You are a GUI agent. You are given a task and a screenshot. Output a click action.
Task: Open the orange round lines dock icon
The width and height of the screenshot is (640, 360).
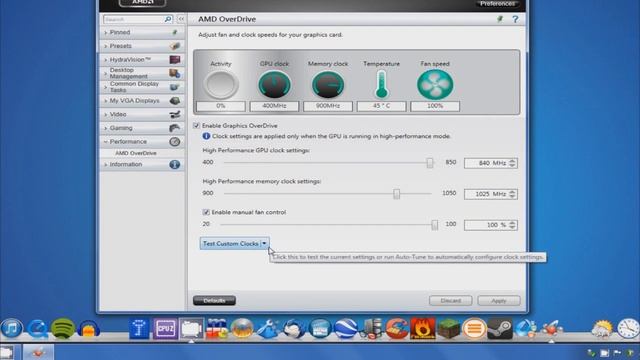(x=474, y=329)
